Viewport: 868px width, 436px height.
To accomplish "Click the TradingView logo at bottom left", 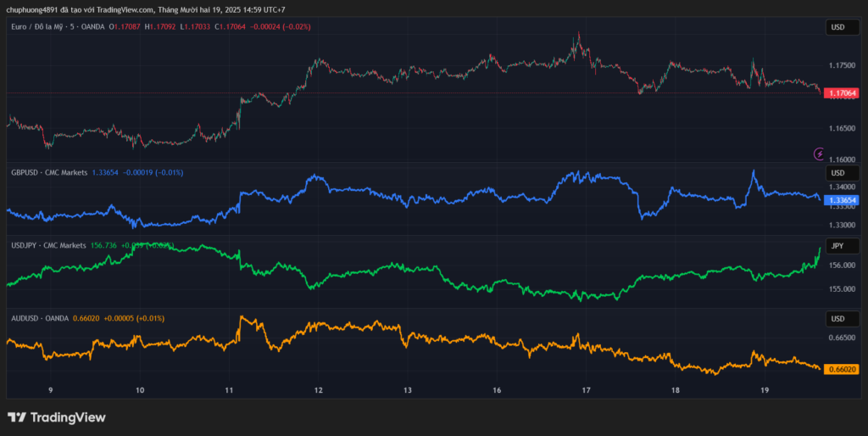I will coord(56,417).
